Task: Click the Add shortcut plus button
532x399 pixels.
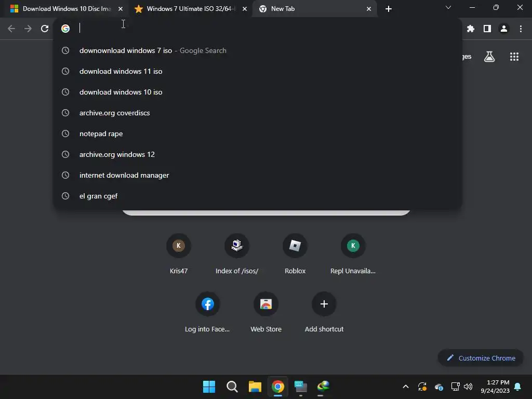Action: coord(324,304)
